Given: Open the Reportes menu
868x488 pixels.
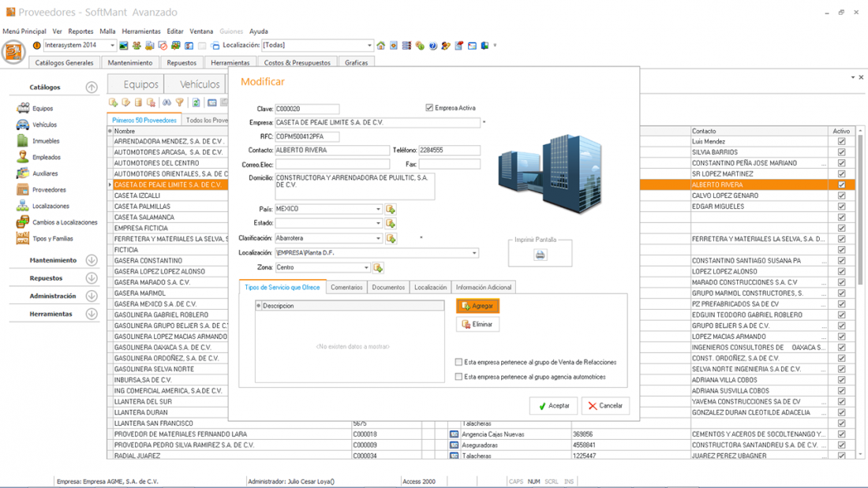Looking at the screenshot, I should 80,32.
